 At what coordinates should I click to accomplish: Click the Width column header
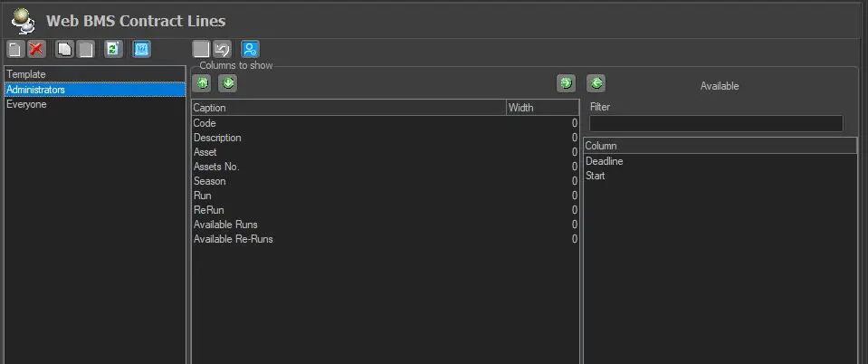pyautogui.click(x=541, y=108)
